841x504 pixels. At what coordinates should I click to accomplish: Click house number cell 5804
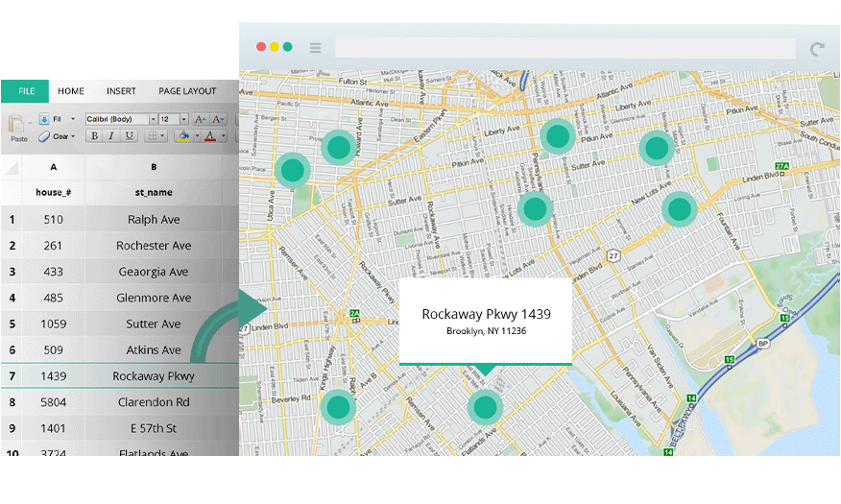[53, 402]
